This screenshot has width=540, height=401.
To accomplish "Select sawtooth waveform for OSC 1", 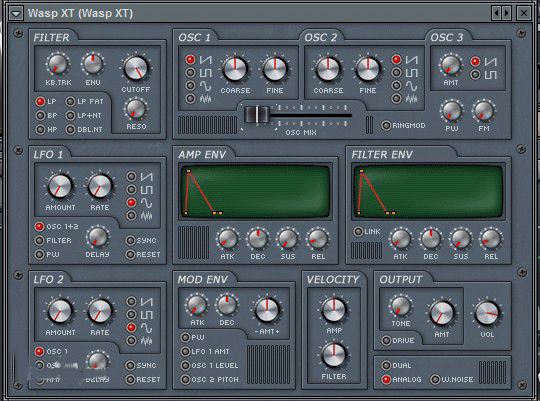I will (x=190, y=60).
